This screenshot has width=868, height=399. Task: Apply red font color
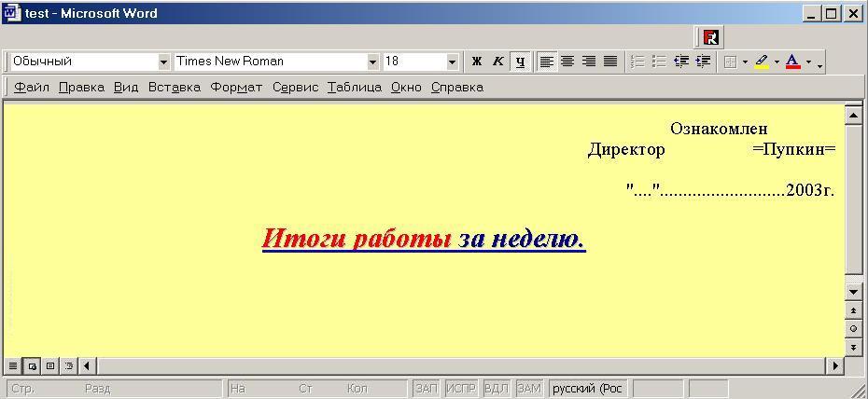pyautogui.click(x=793, y=62)
